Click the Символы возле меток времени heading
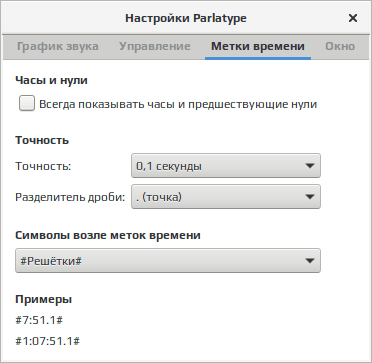Screen dimensions: 372x363 coord(108,235)
